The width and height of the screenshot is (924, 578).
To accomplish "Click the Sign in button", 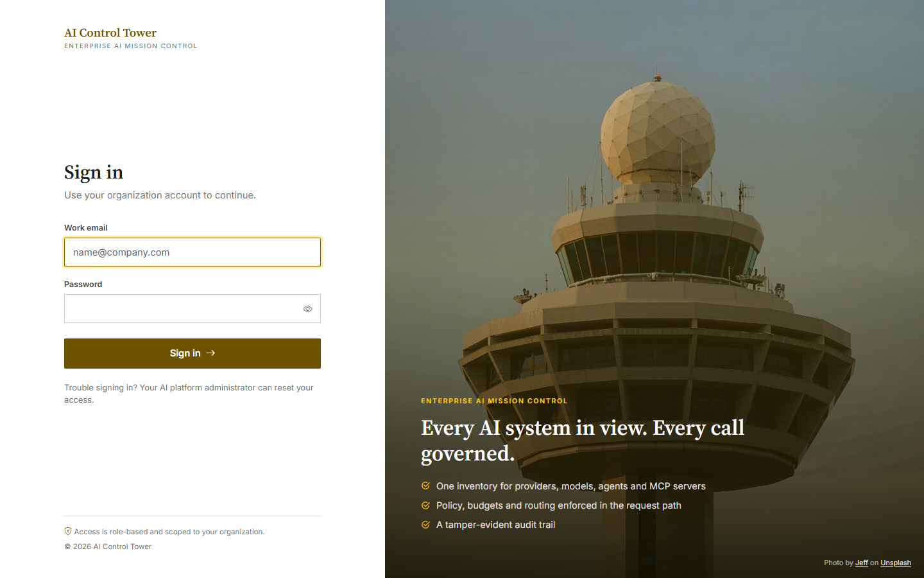I will pos(193,353).
